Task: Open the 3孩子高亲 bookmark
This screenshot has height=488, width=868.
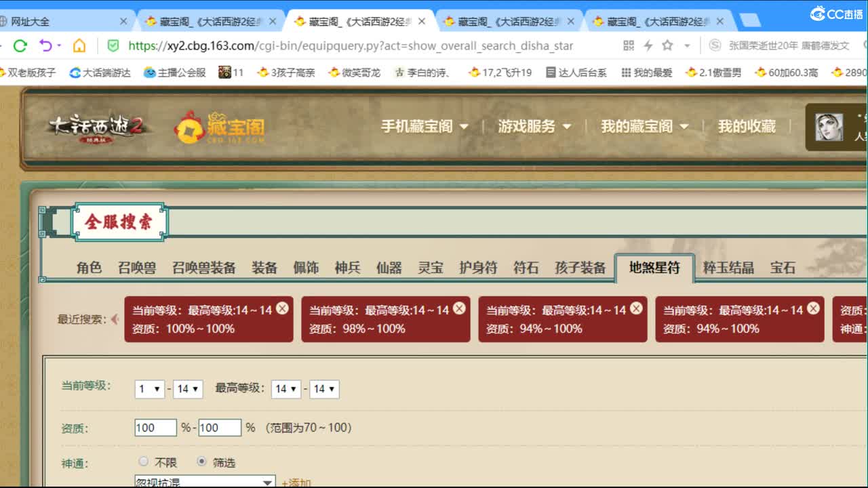Action: point(285,73)
